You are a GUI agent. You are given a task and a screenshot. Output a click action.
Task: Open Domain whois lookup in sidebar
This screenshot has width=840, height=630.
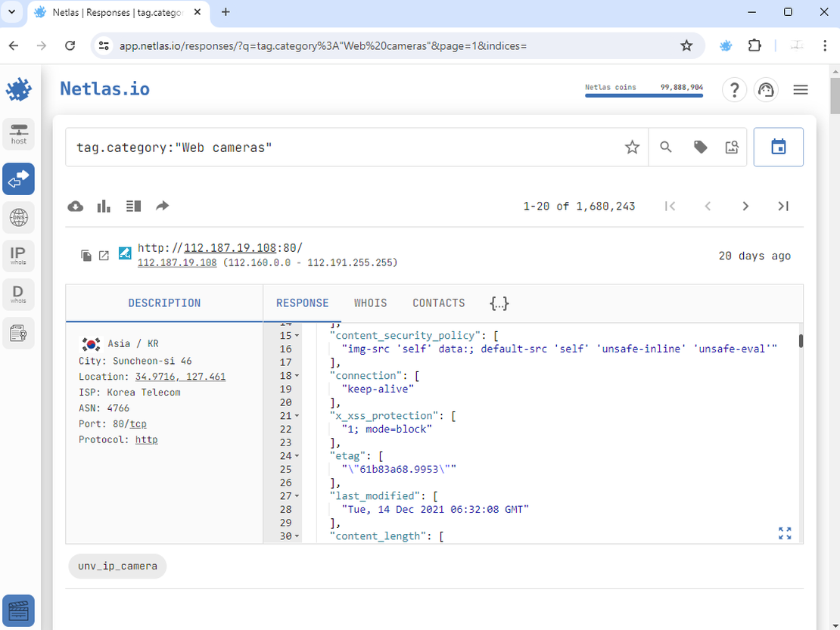19,293
